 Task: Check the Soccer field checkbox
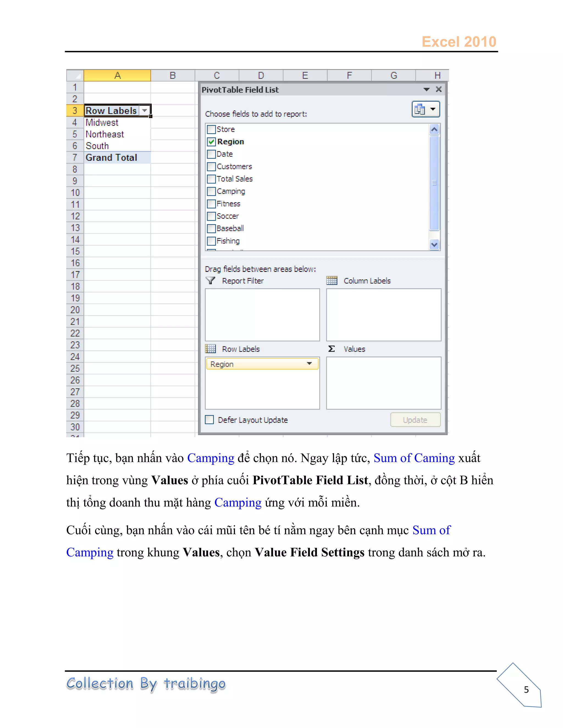[211, 216]
